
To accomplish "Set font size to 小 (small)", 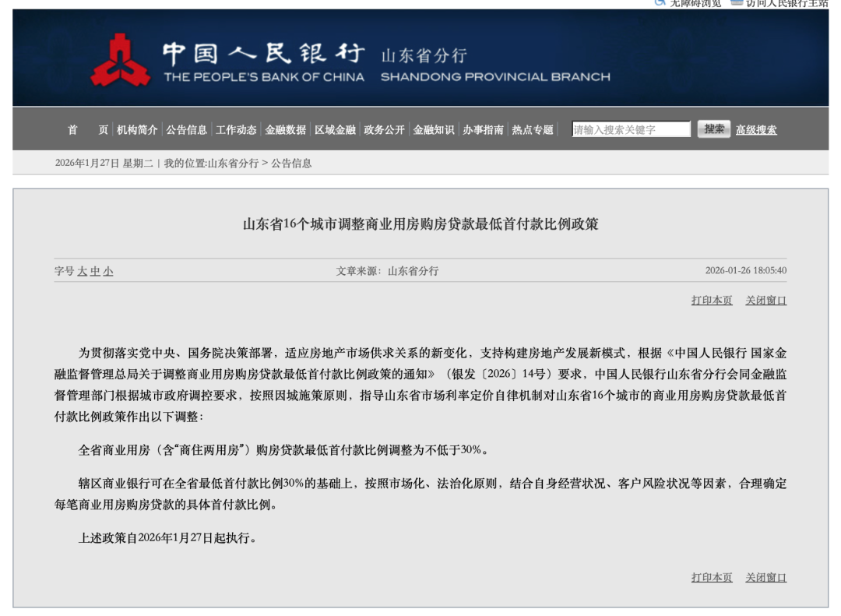I will coord(108,272).
